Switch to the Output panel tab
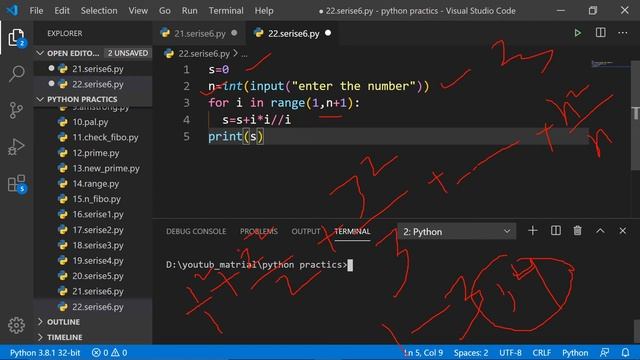The height and width of the screenshot is (360, 640). pos(306,231)
